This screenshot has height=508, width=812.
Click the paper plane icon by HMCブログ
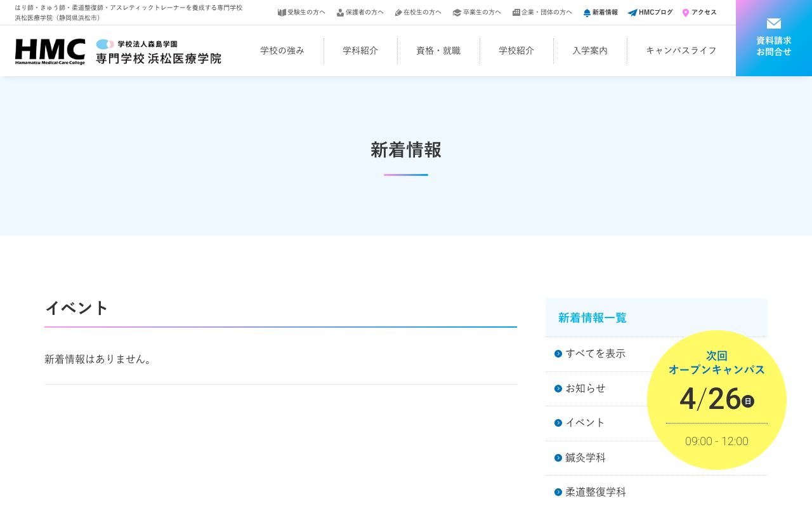point(632,12)
